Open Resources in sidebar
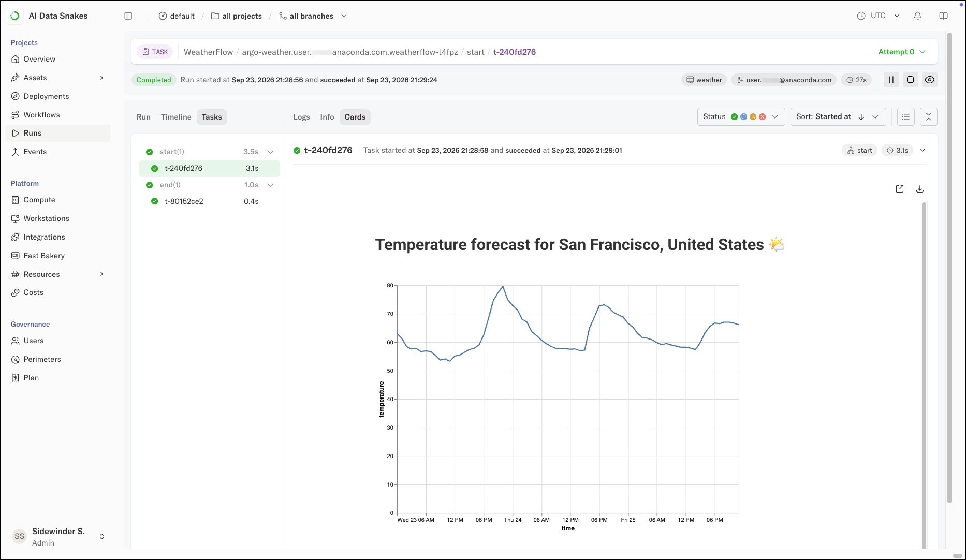This screenshot has height=560, width=966. point(58,274)
